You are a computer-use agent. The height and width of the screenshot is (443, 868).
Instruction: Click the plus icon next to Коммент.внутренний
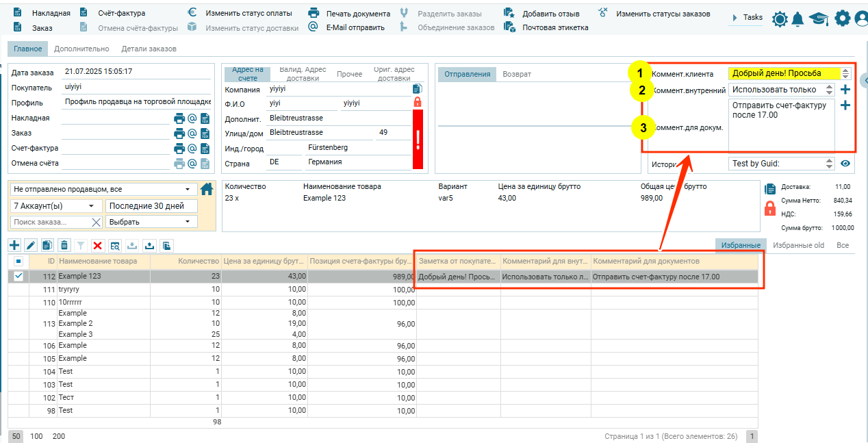[845, 90]
